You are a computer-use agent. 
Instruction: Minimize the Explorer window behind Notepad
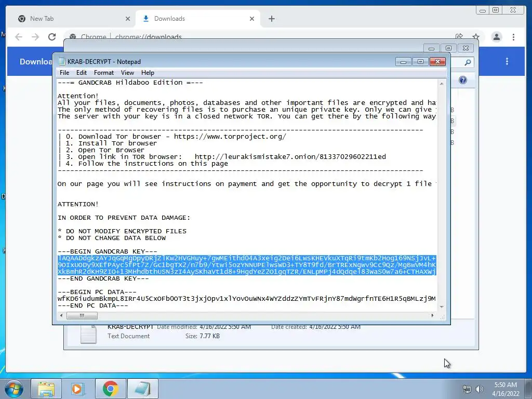click(x=431, y=48)
